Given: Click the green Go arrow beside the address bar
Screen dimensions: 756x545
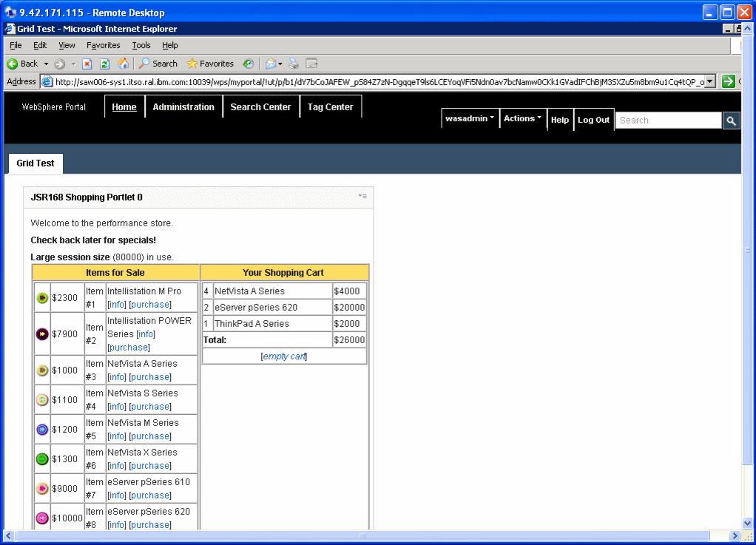Looking at the screenshot, I should (728, 81).
